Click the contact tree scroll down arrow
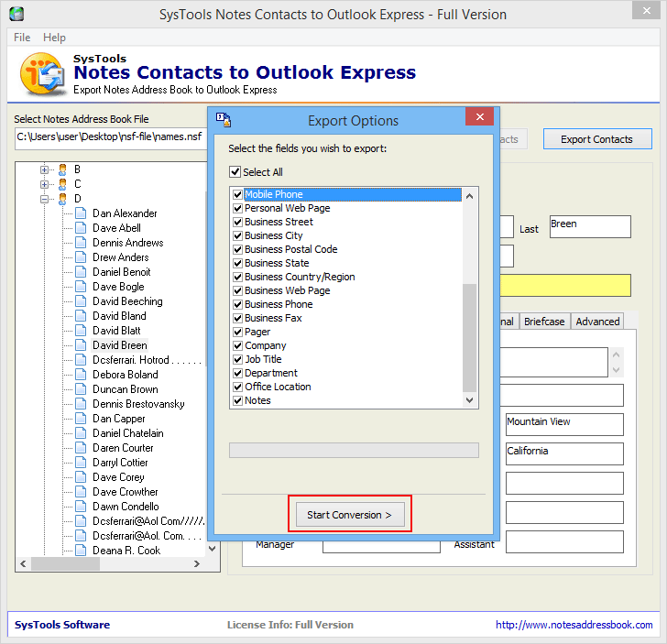This screenshot has height=644, width=667. click(212, 549)
